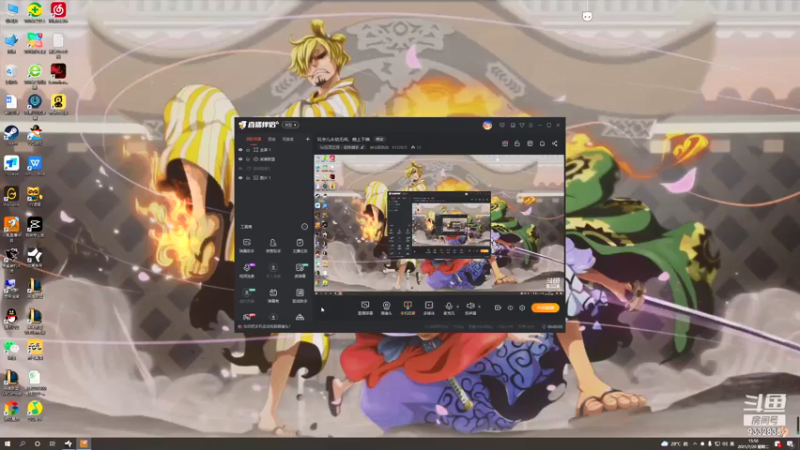The height and width of the screenshot is (450, 800).
Task: Mute the microphone
Action: (x=449, y=308)
